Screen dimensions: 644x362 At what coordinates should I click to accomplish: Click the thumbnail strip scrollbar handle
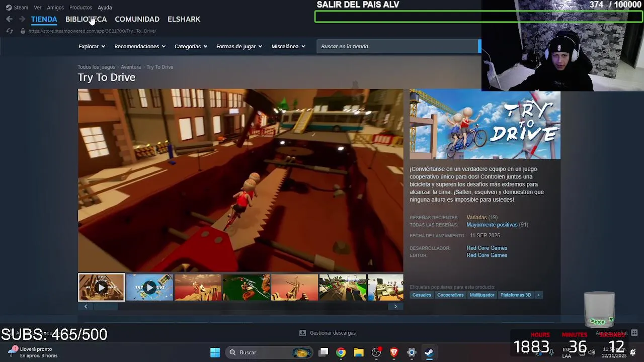[105, 306]
